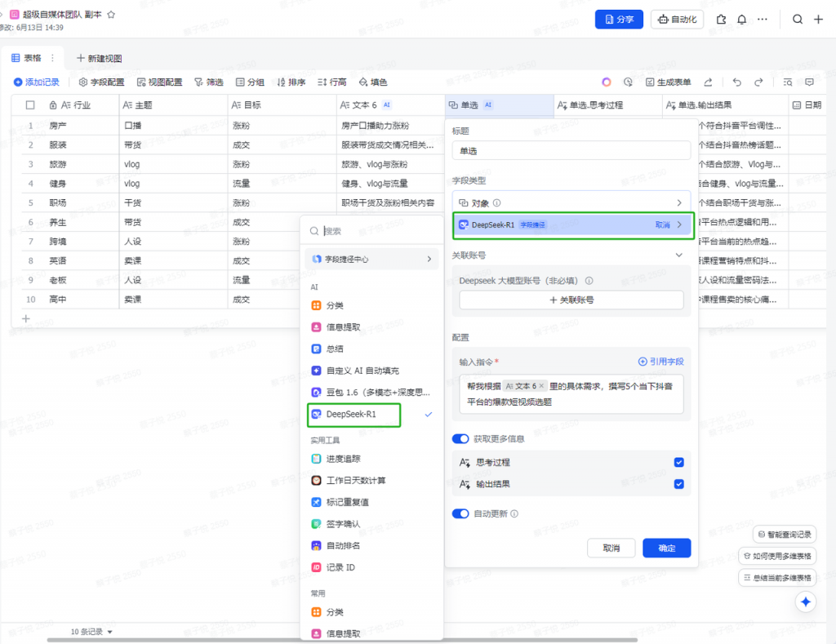This screenshot has height=644, width=836.
Task: Select 自动排名 field shortcut
Action: coord(336,546)
